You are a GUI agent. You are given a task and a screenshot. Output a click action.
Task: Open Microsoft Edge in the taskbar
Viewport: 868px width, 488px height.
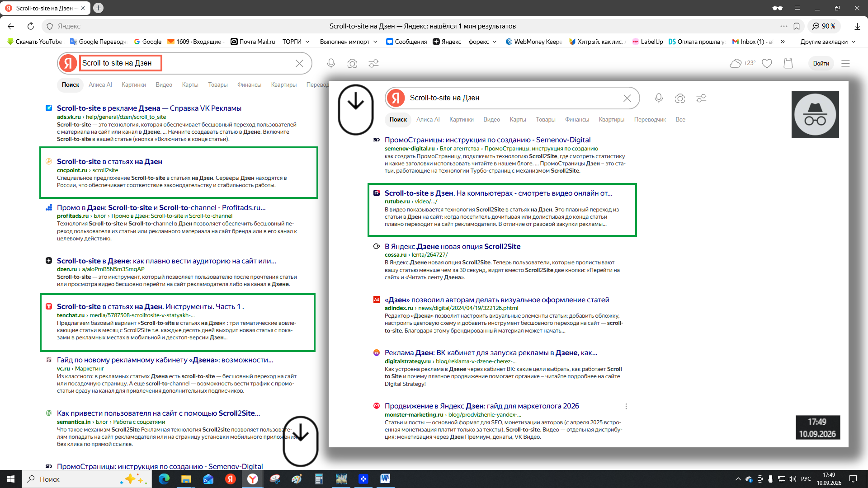164,479
